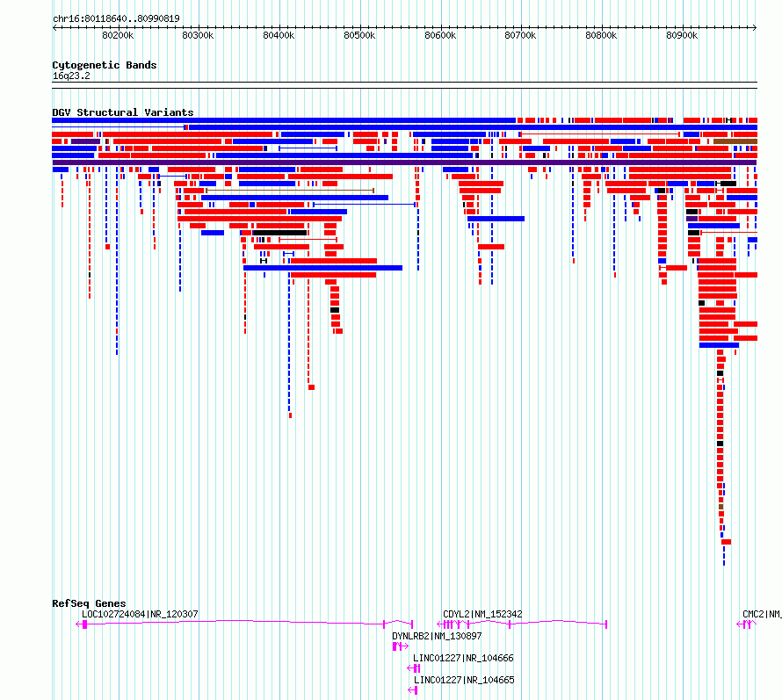The image size is (782, 700).
Task: Open the DYNLRB2|NM_130897 gene label
Action: [437, 636]
